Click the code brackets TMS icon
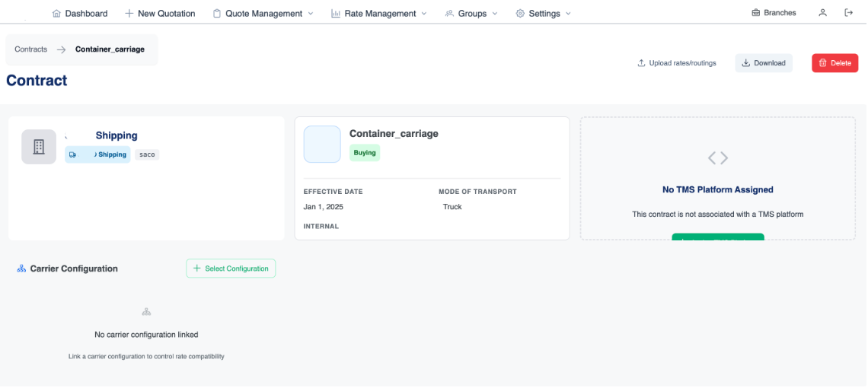The height and width of the screenshot is (391, 868). point(717,158)
